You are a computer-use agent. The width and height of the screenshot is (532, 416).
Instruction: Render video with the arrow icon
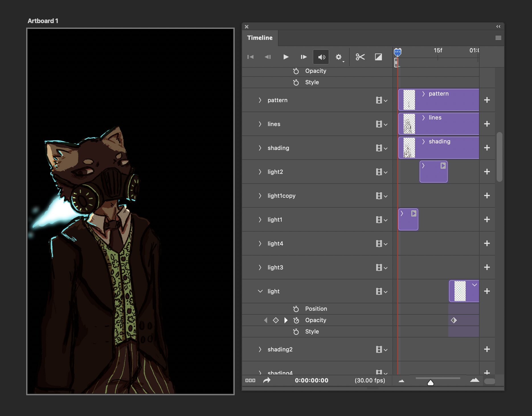click(267, 380)
